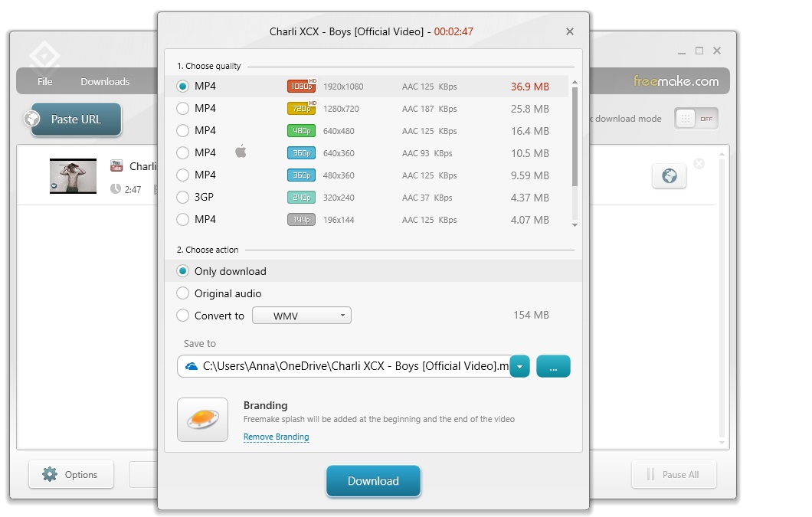Click the 720p HD quality badge
Viewport: 812px width, 517px height.
pyautogui.click(x=301, y=108)
